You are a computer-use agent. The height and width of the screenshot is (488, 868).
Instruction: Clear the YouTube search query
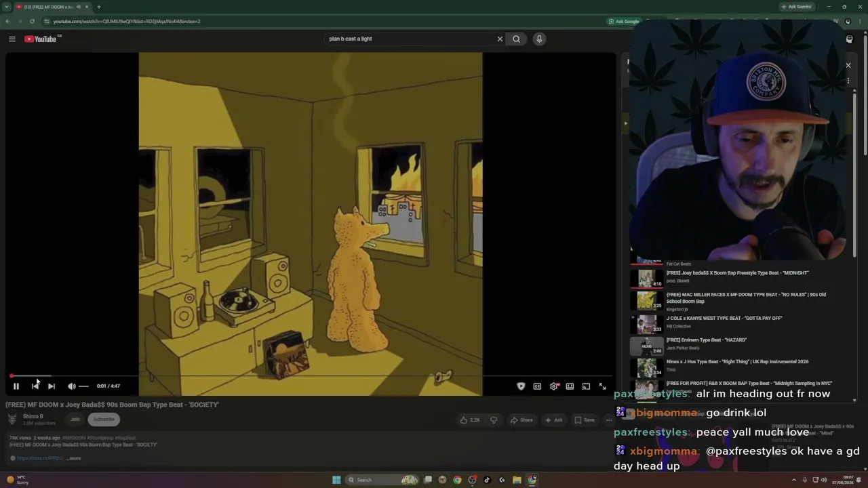(x=500, y=39)
